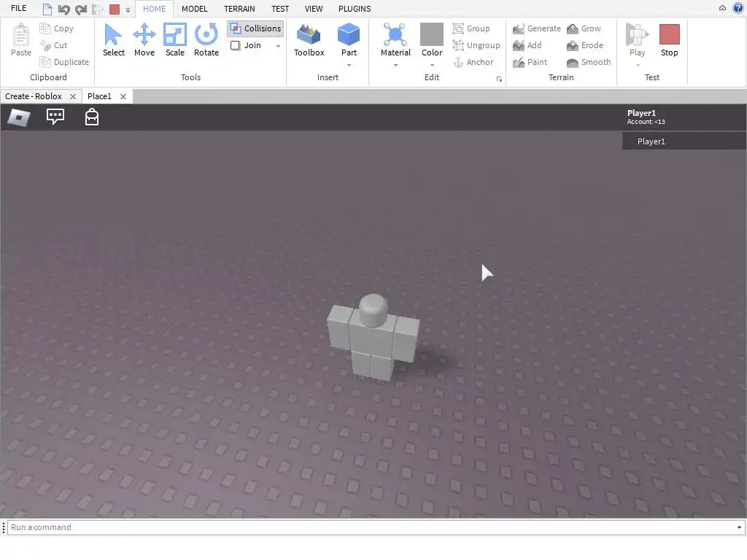Switch to the VIEW ribbon tab
This screenshot has width=747, height=560.
(x=314, y=9)
